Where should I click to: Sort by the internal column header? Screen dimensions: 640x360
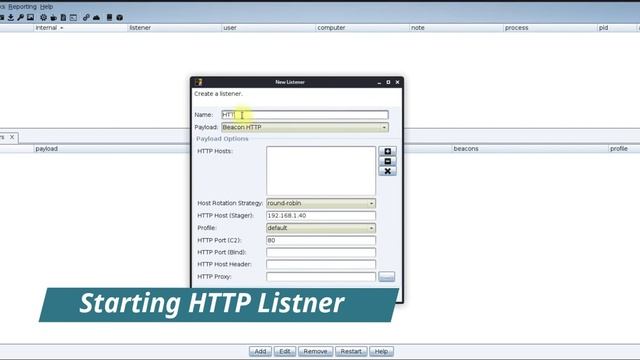[x=80, y=28]
